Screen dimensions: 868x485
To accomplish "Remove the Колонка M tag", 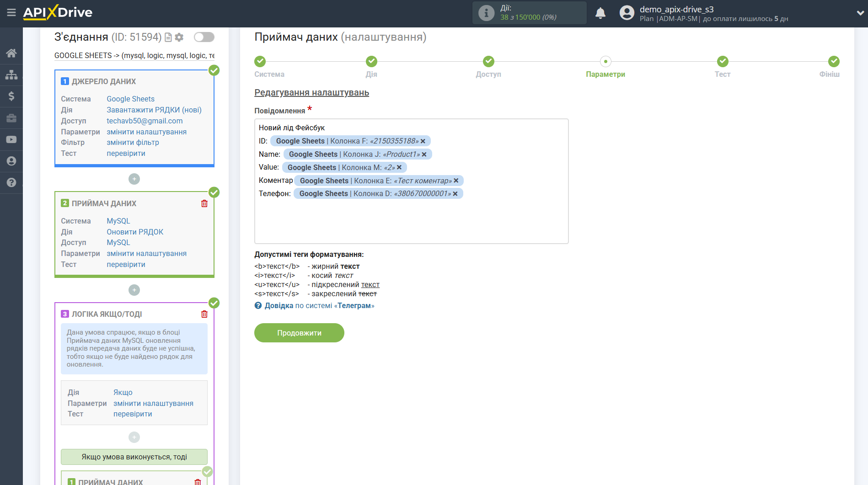I will 399,167.
